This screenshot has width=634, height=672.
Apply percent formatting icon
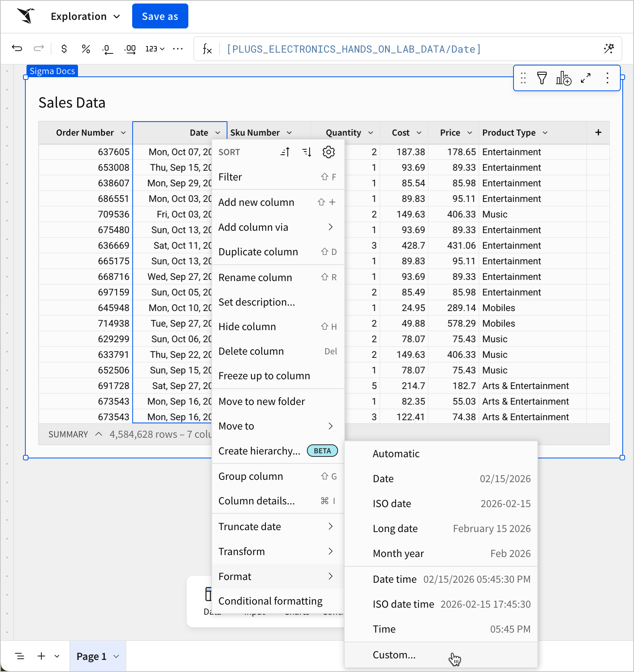(x=86, y=49)
